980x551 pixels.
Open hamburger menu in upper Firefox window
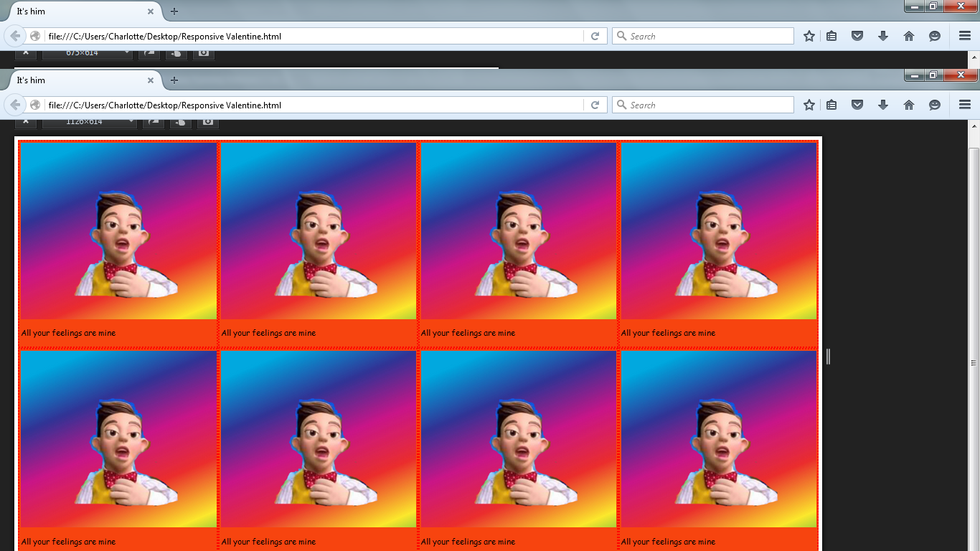[x=965, y=36]
